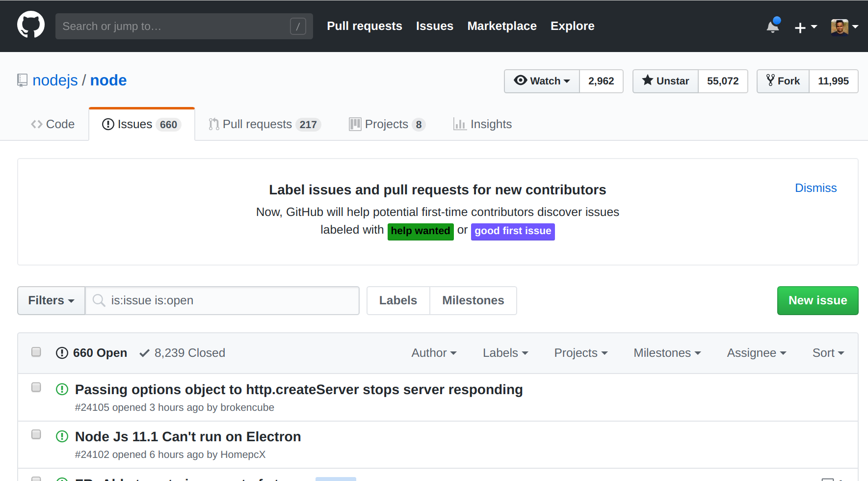Viewport: 868px width, 481px height.
Task: Click the Fork button
Action: click(x=783, y=81)
